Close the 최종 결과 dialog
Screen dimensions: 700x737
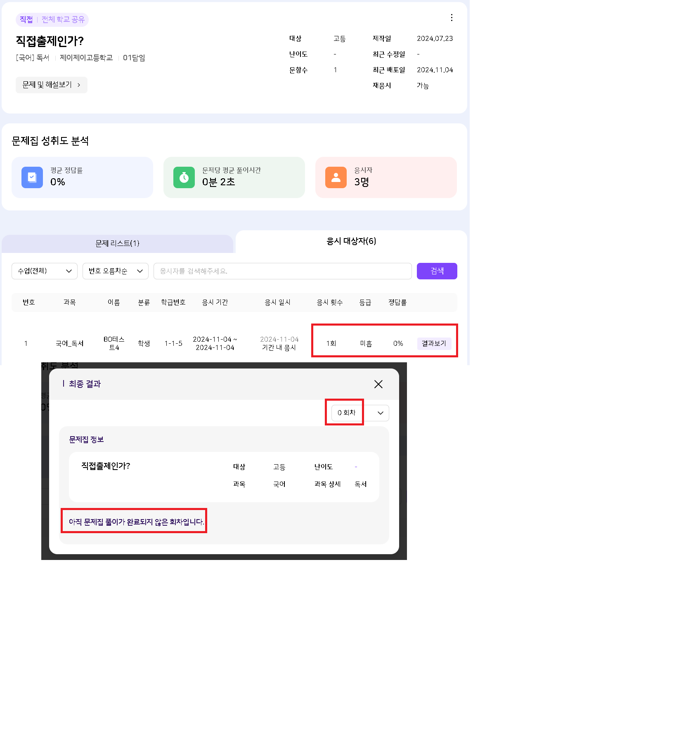[378, 384]
